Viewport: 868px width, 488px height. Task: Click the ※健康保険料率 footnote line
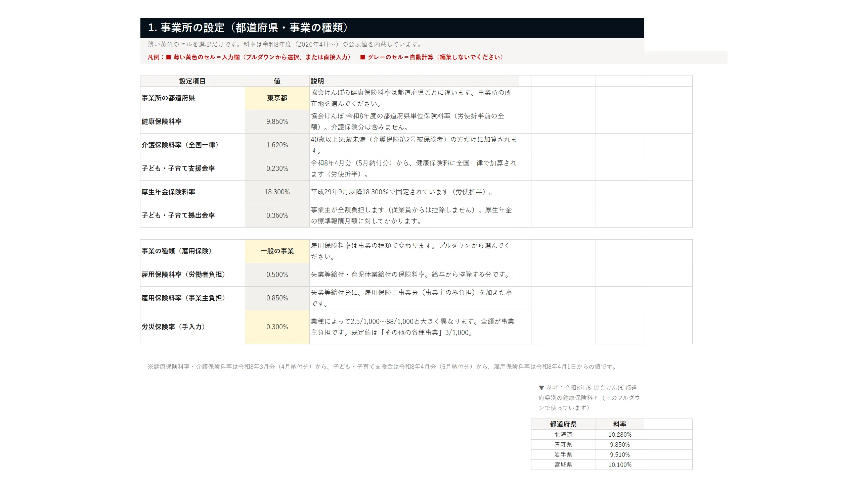[383, 367]
